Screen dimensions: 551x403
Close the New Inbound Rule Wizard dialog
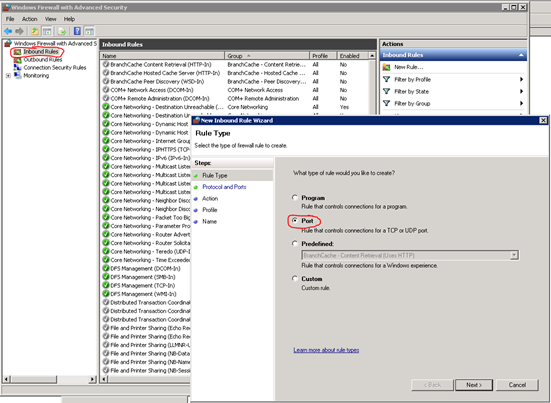(543, 121)
